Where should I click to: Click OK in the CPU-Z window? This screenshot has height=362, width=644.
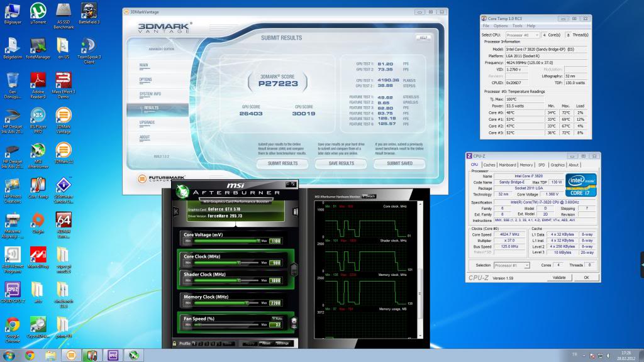click(x=586, y=278)
